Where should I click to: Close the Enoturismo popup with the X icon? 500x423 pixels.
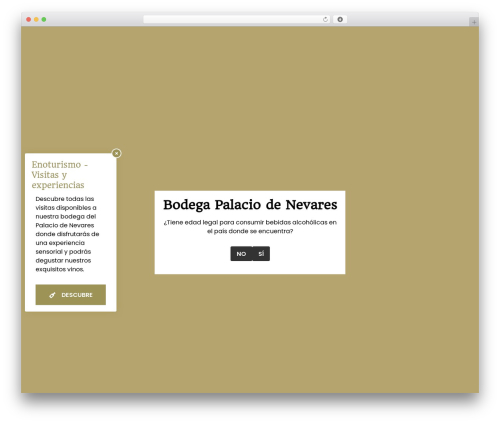point(116,153)
